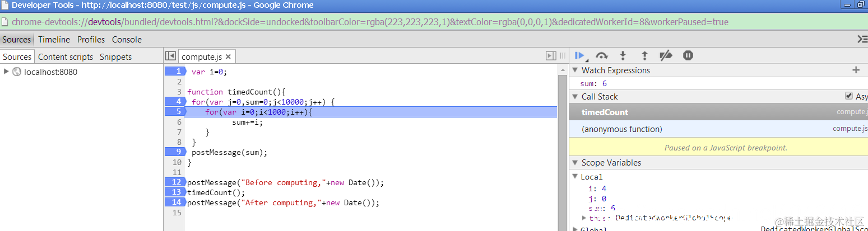Collapse the Watch Expressions section

tap(575, 70)
